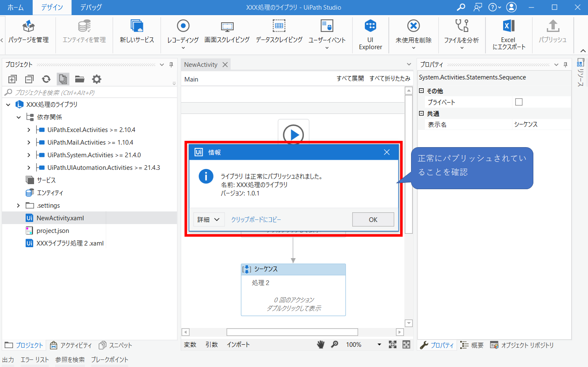Click すべて折りたたみ in the designer
This screenshot has width=588, height=367.
click(x=390, y=79)
